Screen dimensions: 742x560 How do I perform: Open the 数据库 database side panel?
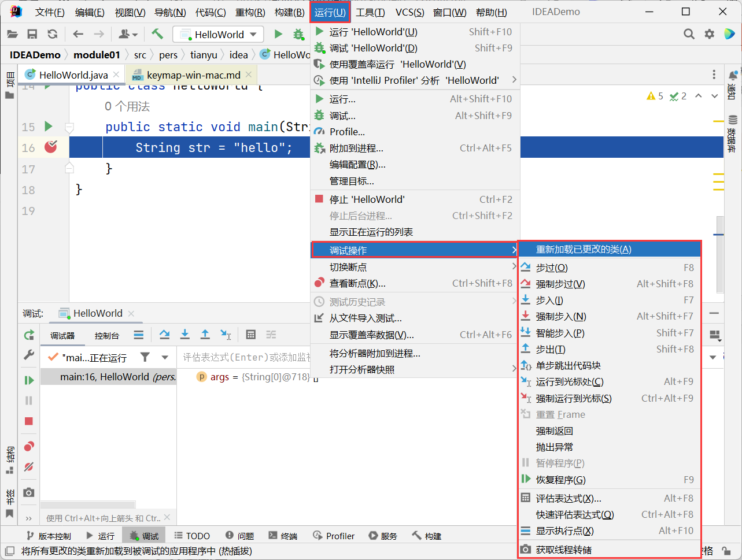732,133
